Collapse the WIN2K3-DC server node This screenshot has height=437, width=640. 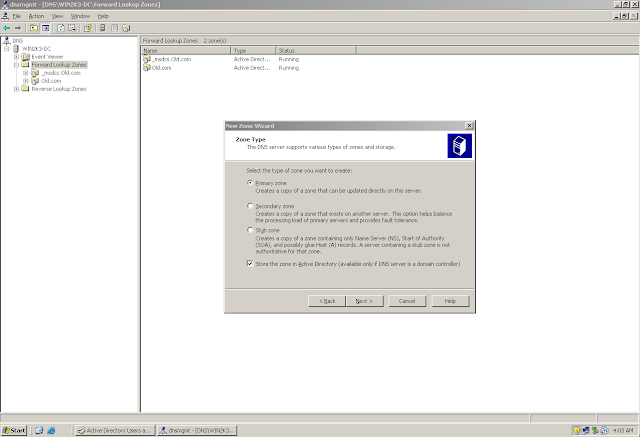[7, 49]
